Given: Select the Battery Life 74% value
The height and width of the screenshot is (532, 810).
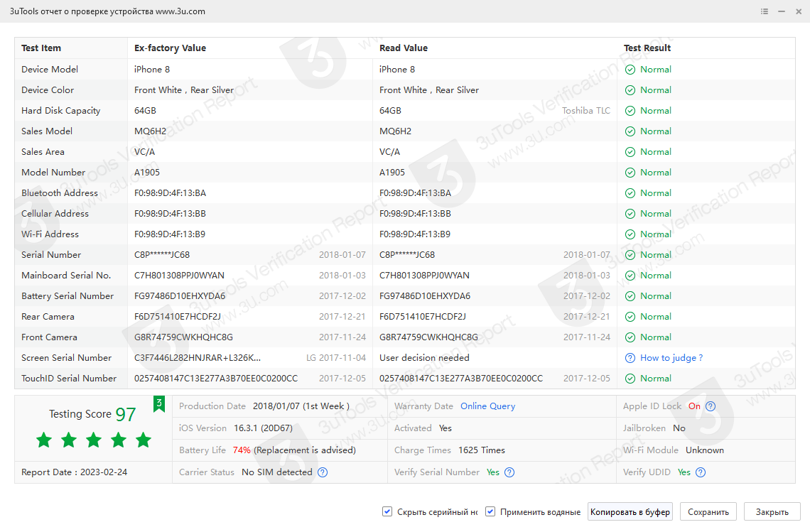Looking at the screenshot, I should (242, 450).
